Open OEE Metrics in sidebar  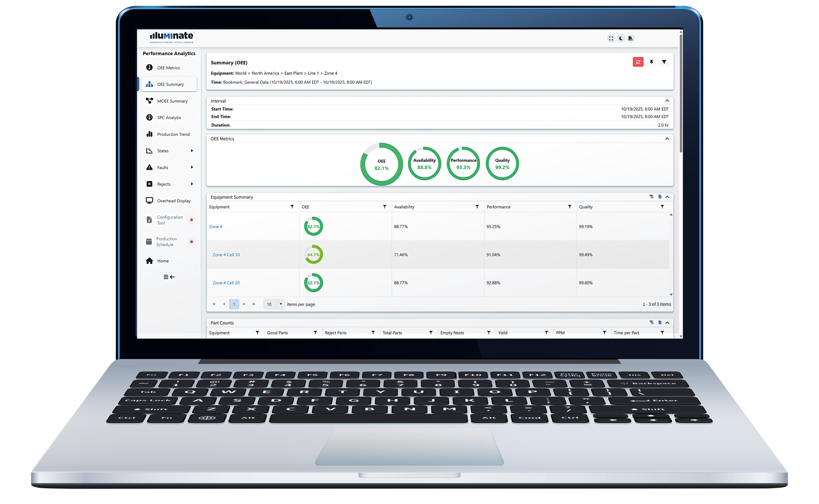pyautogui.click(x=169, y=68)
